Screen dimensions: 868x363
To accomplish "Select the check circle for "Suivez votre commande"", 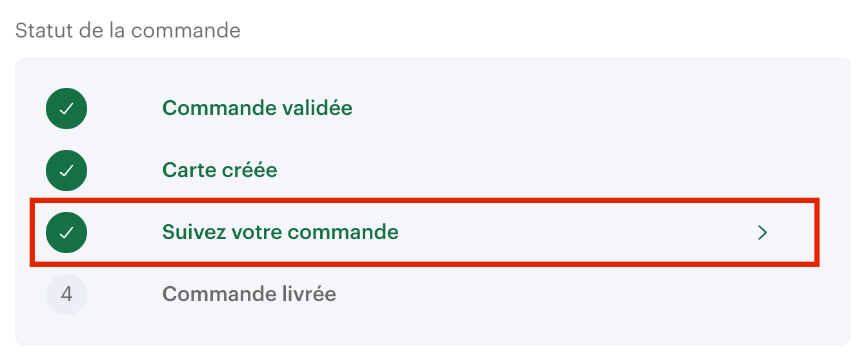I will [66, 233].
